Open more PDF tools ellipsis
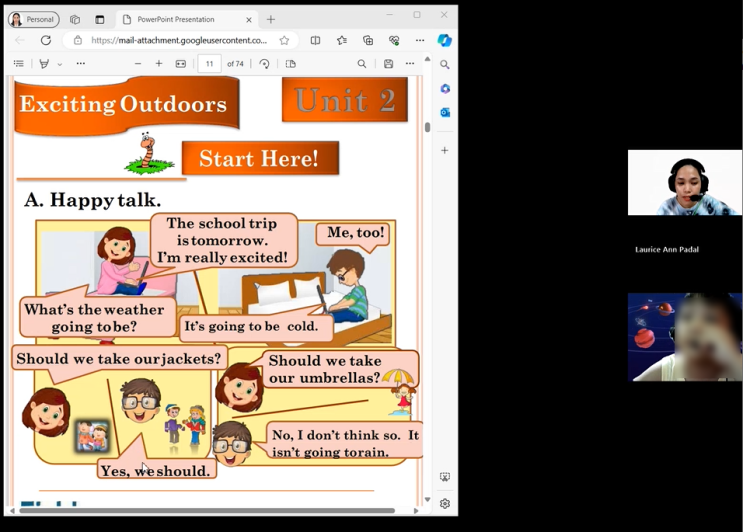 click(x=81, y=63)
